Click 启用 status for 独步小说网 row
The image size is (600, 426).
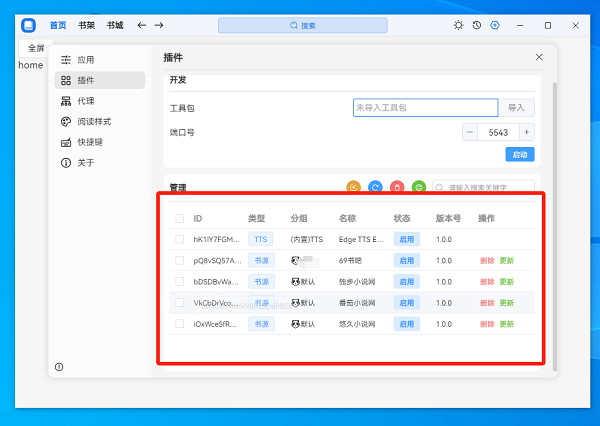(x=407, y=282)
